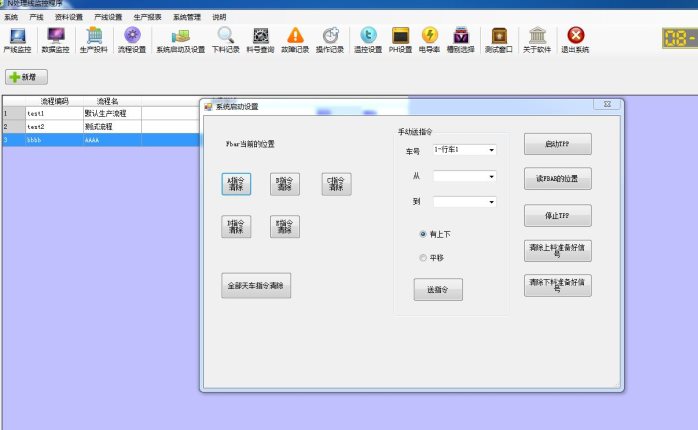698x430 pixels.
Task: Open the 资料设置 menu
Action: click(x=69, y=17)
